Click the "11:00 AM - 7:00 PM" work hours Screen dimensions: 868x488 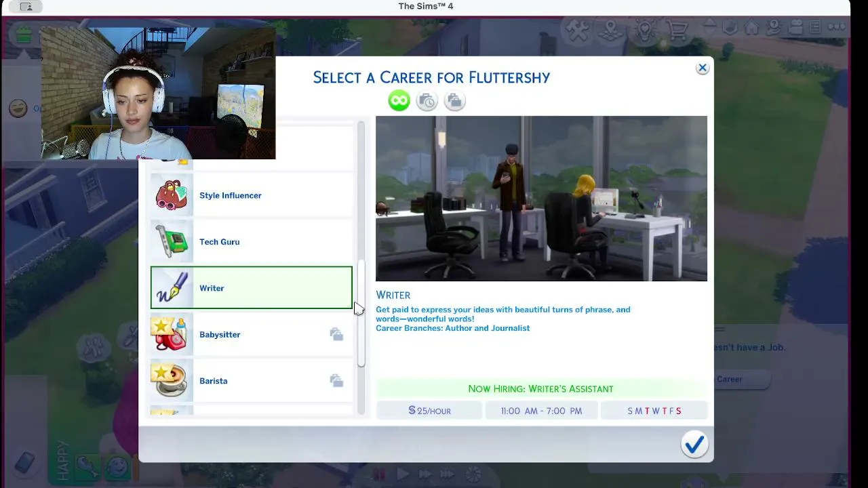click(541, 411)
